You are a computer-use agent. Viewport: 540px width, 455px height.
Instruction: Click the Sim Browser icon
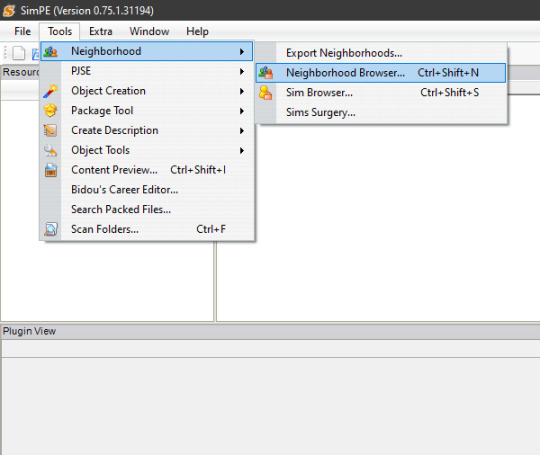266,93
